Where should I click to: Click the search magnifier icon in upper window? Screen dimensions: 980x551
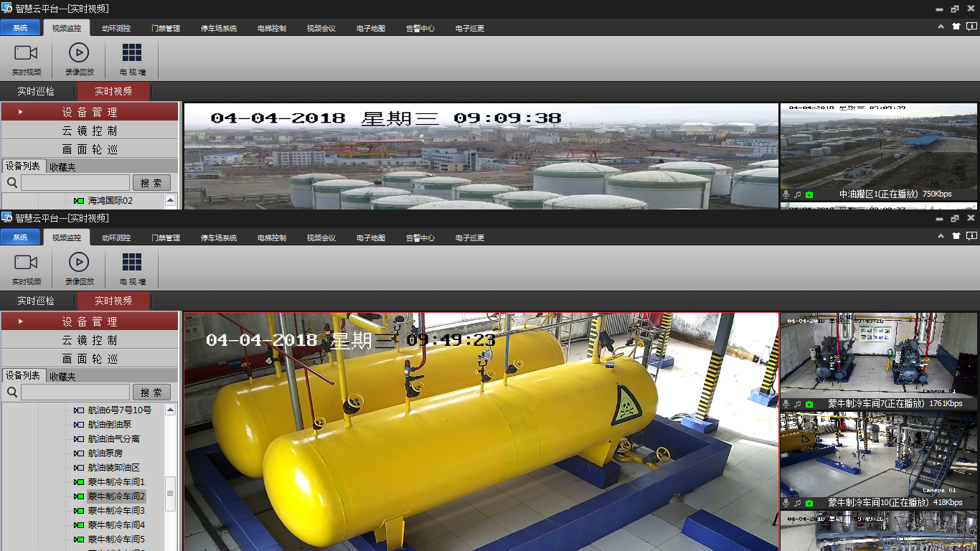point(12,183)
